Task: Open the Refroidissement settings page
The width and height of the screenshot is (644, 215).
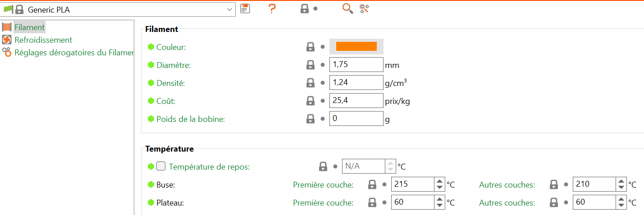Action: tap(43, 40)
